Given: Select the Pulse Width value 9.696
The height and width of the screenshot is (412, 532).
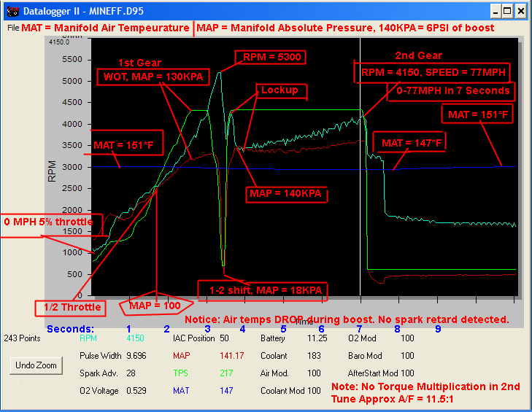Looking at the screenshot, I should (136, 356).
